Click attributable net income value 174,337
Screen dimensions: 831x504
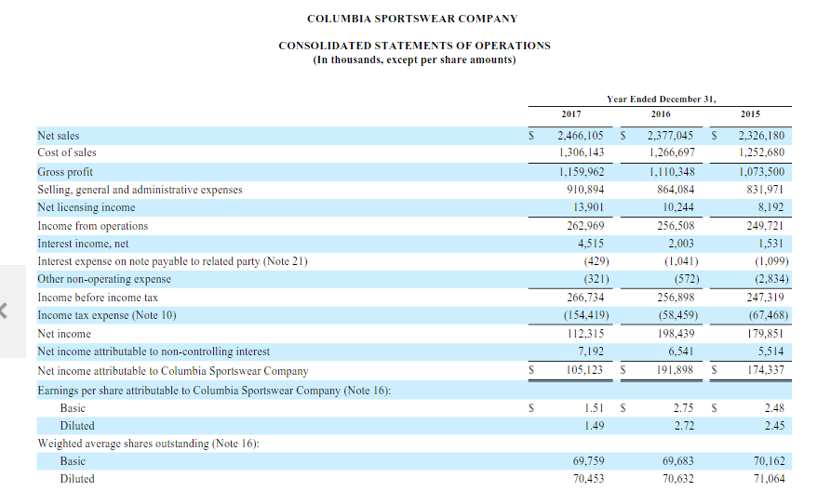[x=765, y=370]
